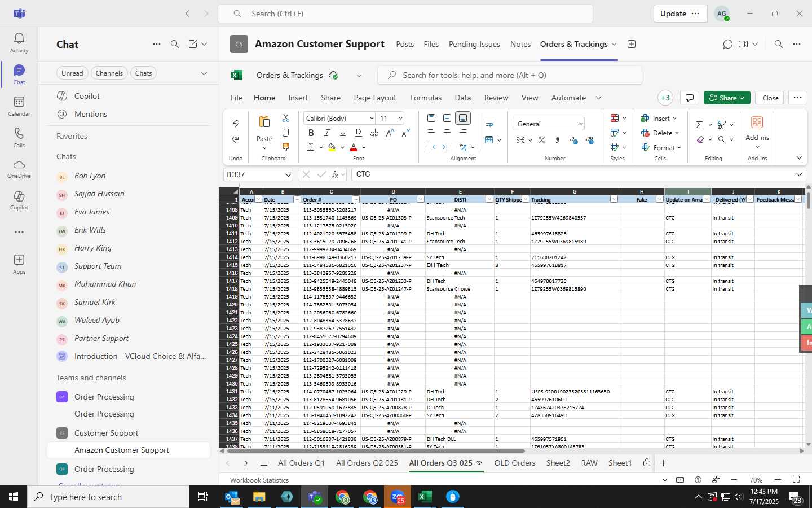Viewport: 812px width, 508px height.
Task: Click the green Share button
Action: point(727,98)
